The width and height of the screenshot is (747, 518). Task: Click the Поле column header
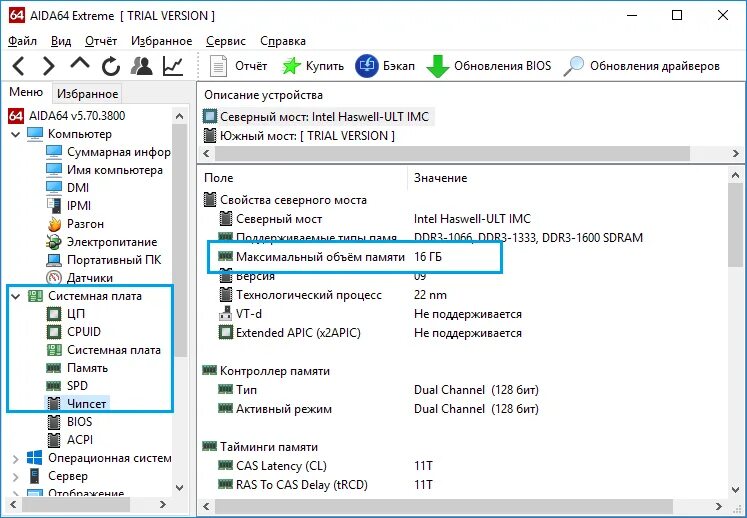click(219, 178)
